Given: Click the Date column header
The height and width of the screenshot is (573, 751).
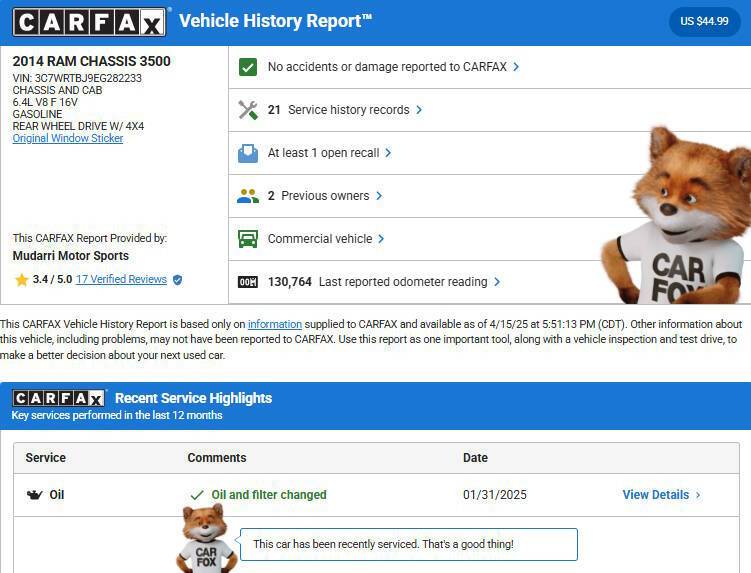Looking at the screenshot, I should (x=475, y=458).
